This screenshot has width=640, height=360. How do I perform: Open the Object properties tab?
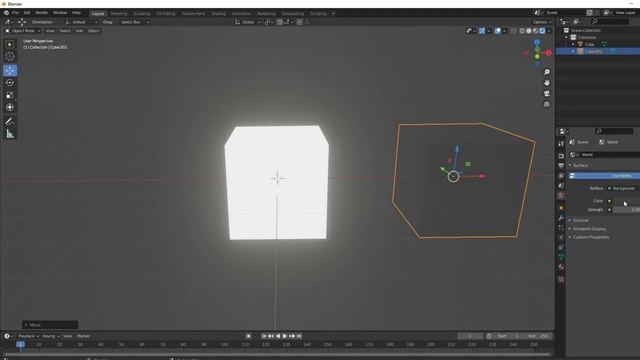[561, 208]
